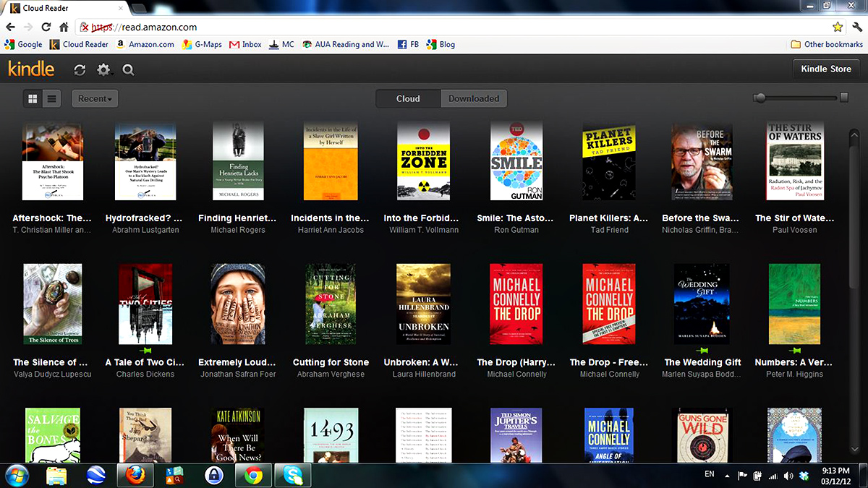Open Cloud Reader bookmark
Viewport: 868px width, 488px height.
[79, 44]
